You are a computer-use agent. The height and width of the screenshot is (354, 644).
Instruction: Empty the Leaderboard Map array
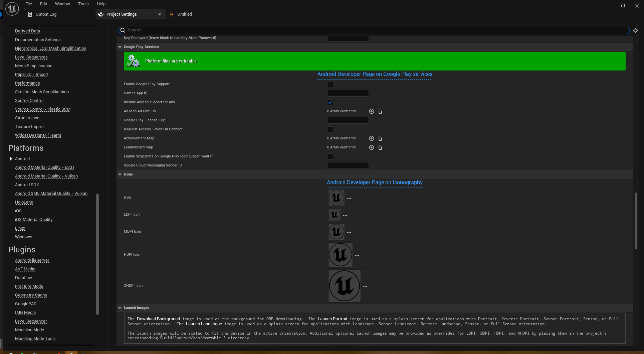coord(380,147)
